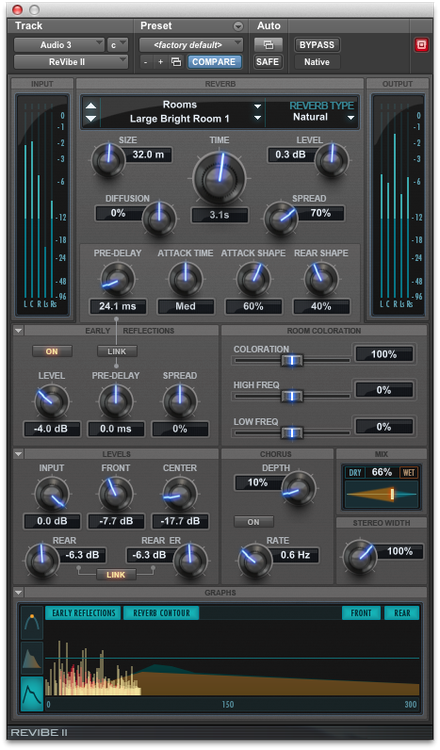The width and height of the screenshot is (440, 750).
Task: Select the bottom contour graph view icon
Action: [32, 693]
